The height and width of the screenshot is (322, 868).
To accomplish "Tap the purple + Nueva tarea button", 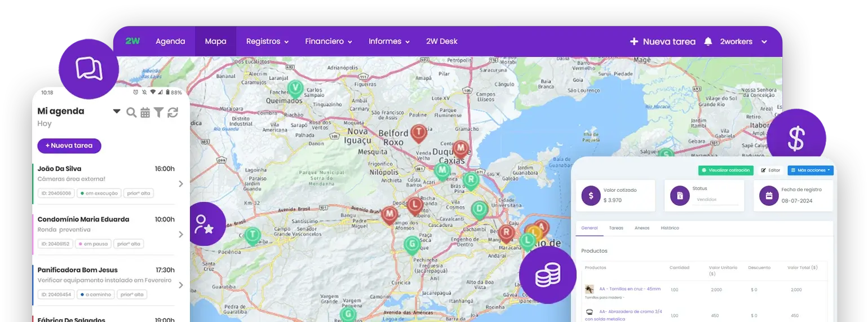I will (69, 145).
